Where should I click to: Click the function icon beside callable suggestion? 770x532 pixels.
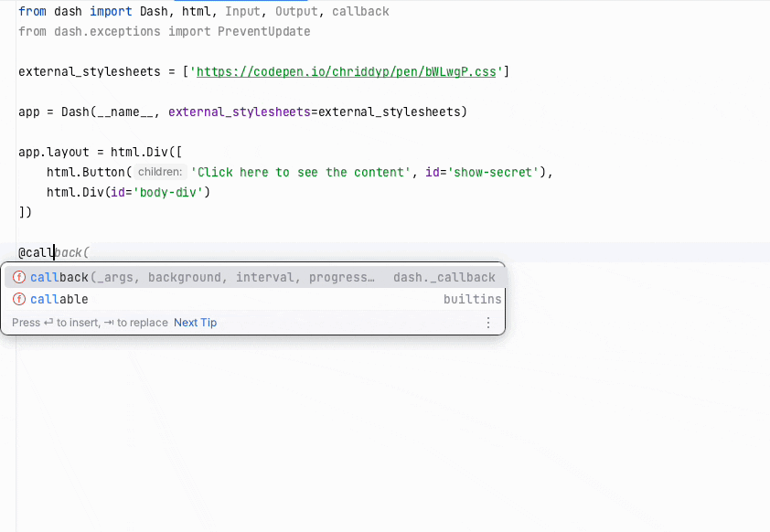point(19,299)
